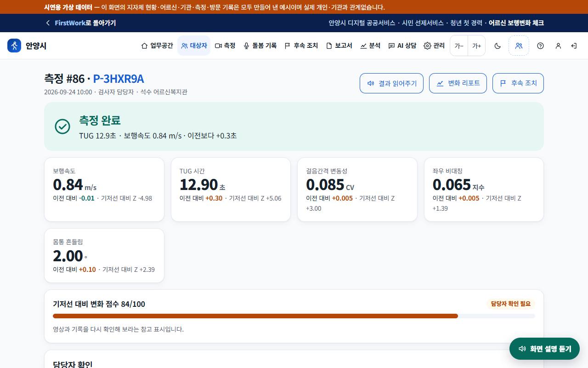Viewport: 588px width, 368px height.
Task: Click the 보행속도 value 0.84
Action: (x=68, y=184)
